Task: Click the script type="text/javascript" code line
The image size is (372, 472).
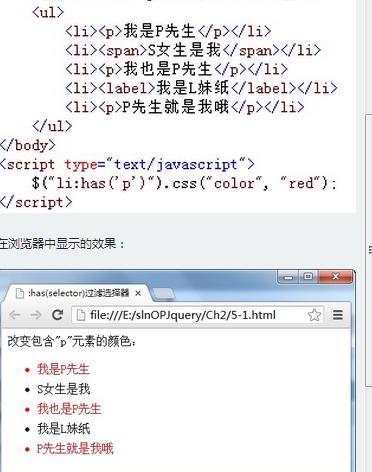Action: (127, 164)
